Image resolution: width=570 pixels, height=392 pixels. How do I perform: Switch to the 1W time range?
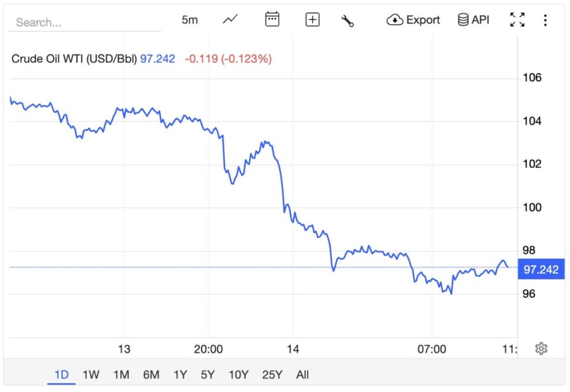(91, 375)
